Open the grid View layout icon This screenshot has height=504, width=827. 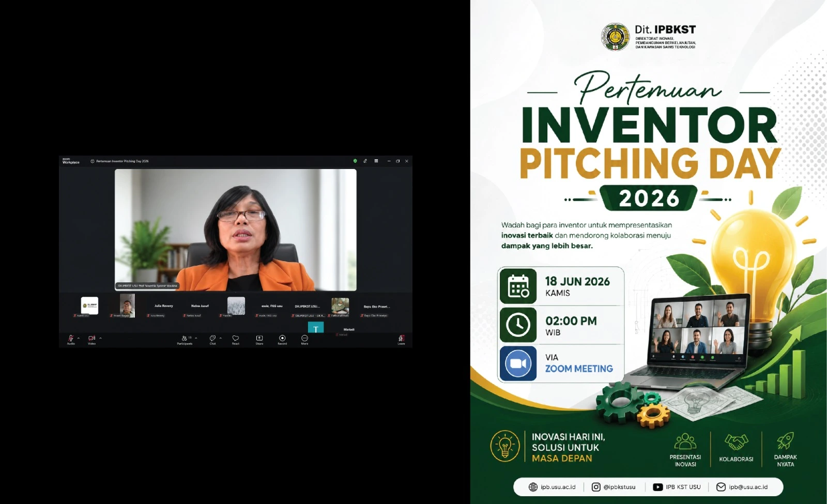pos(376,161)
